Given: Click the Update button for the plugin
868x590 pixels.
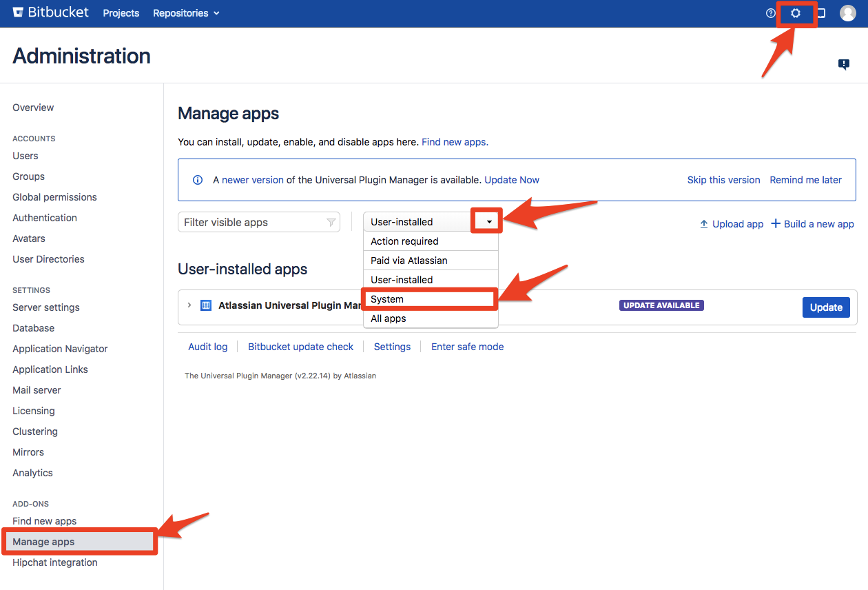Looking at the screenshot, I should [x=825, y=307].
